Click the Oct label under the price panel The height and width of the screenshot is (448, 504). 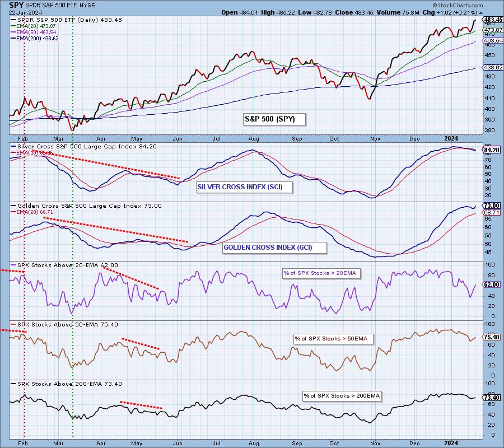334,139
